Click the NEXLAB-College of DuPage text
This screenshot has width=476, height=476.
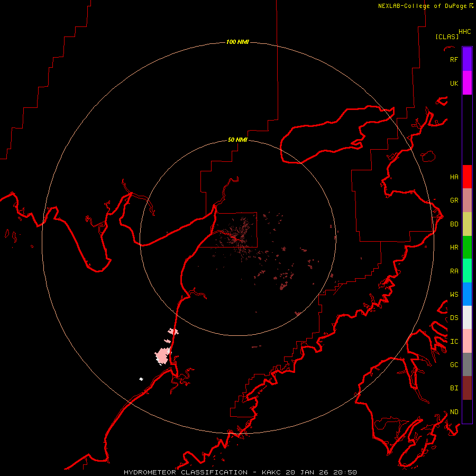(424, 6)
